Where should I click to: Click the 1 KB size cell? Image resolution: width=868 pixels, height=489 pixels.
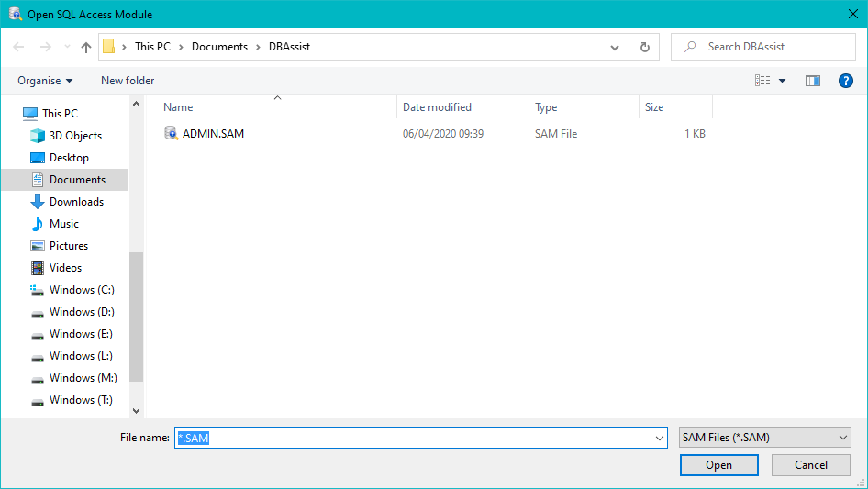click(x=695, y=133)
